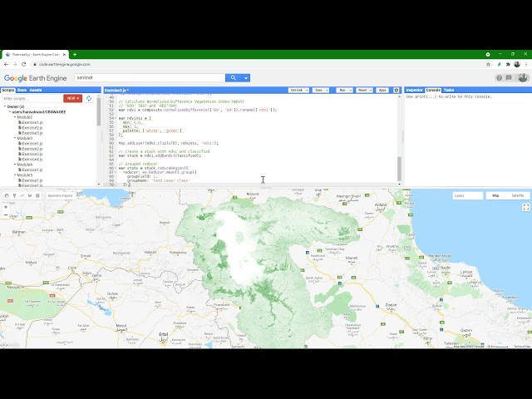Screen dimensions: 532x399
Task: Run the script with Run button
Action: 342,91
